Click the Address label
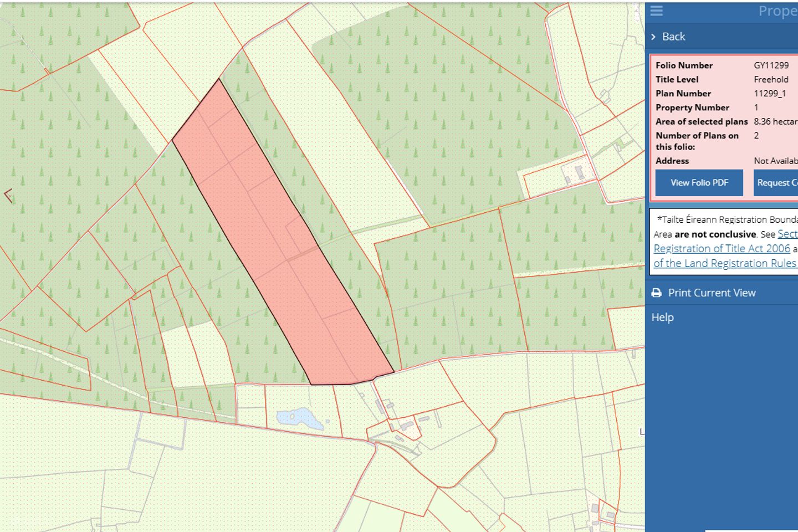Image resolution: width=798 pixels, height=532 pixels. [672, 161]
